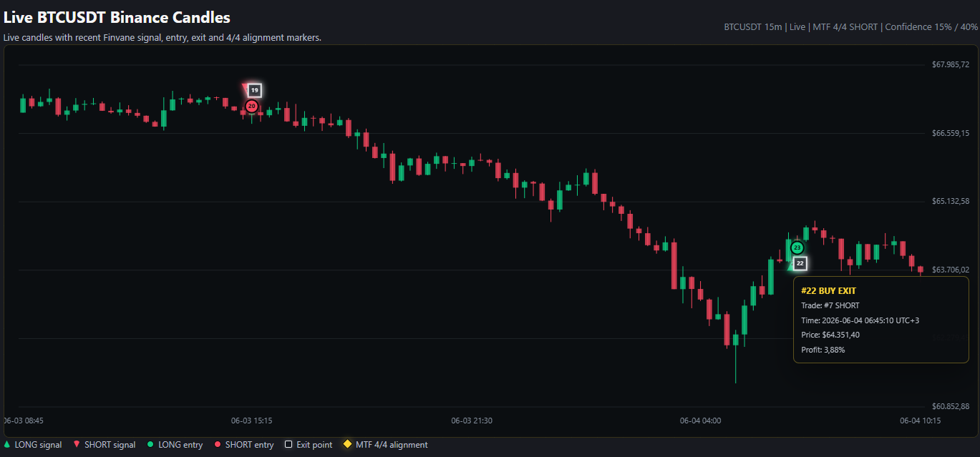Click LONG entry marker numbered 23
The image size is (980, 457).
point(797,247)
